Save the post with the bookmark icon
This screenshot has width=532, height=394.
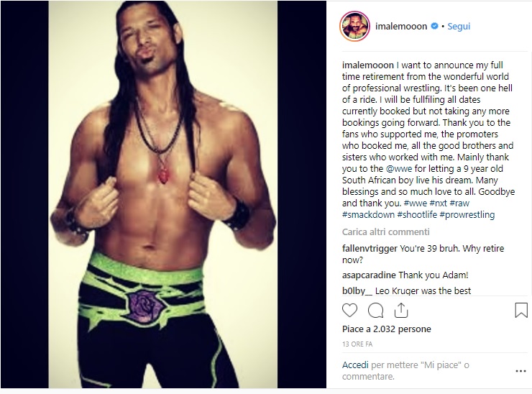(x=521, y=310)
